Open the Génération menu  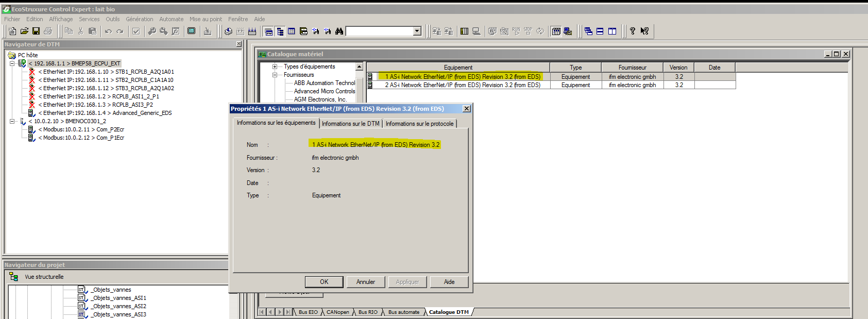point(139,19)
